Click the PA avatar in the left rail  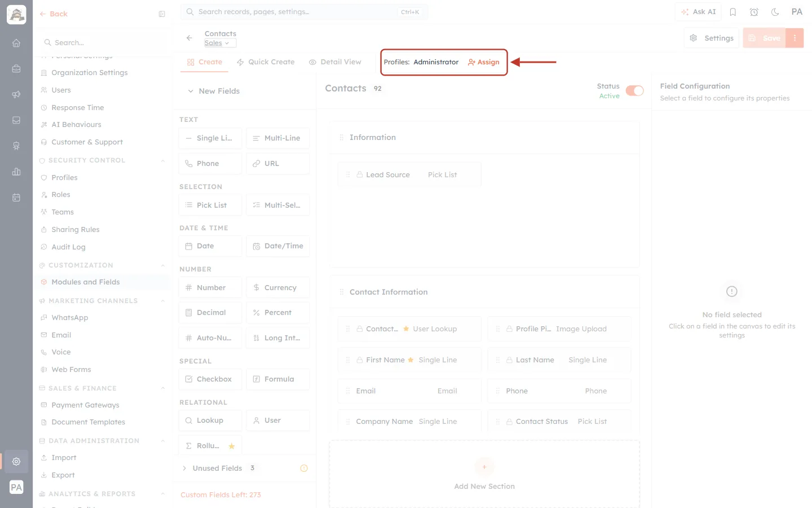[16, 488]
